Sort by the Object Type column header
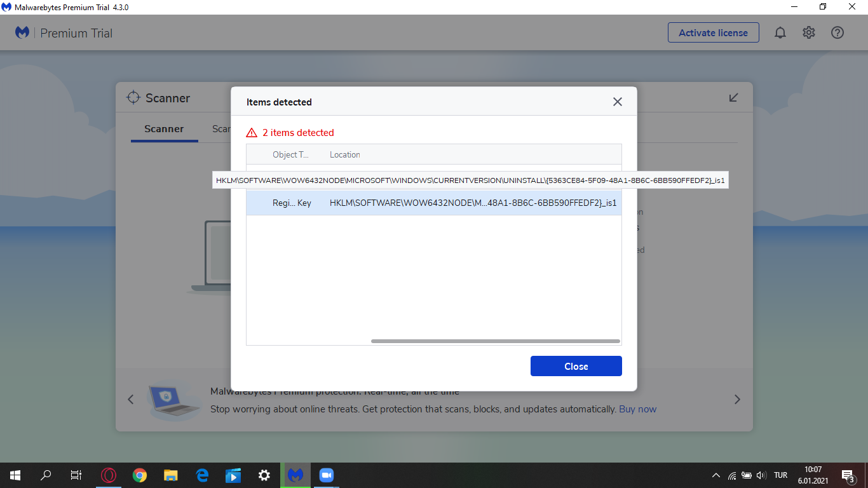 point(290,154)
